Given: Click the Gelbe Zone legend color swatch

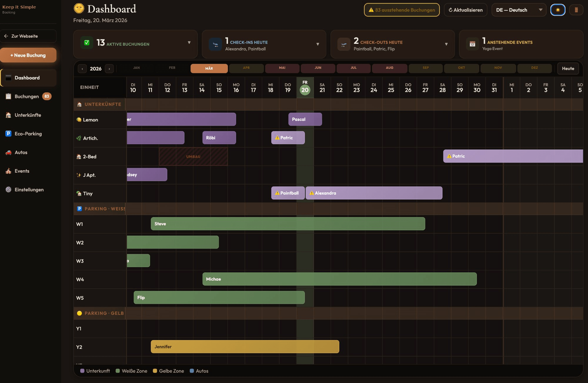Looking at the screenshot, I should point(155,371).
